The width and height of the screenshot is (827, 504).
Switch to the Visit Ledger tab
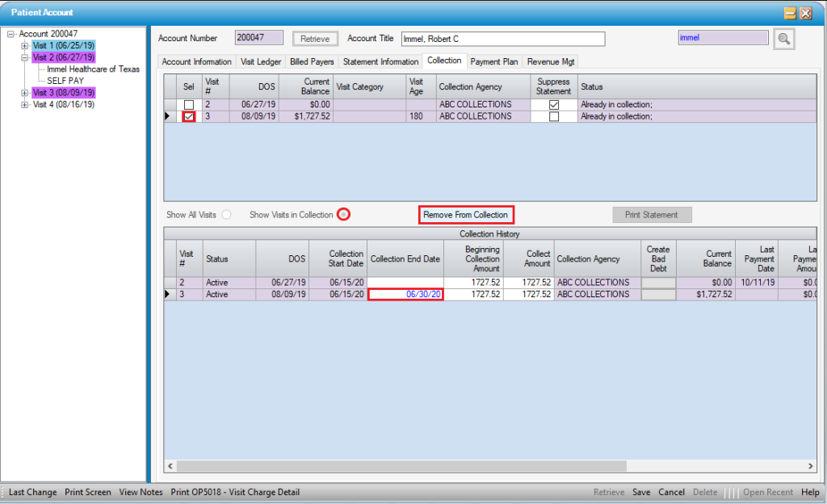(x=260, y=62)
